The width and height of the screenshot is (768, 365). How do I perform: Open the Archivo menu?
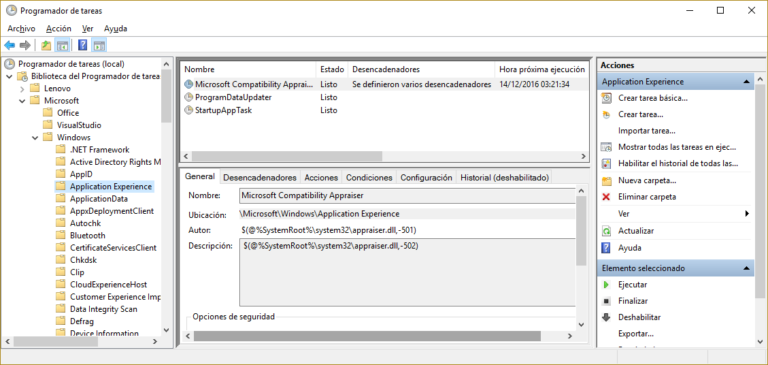[22, 28]
